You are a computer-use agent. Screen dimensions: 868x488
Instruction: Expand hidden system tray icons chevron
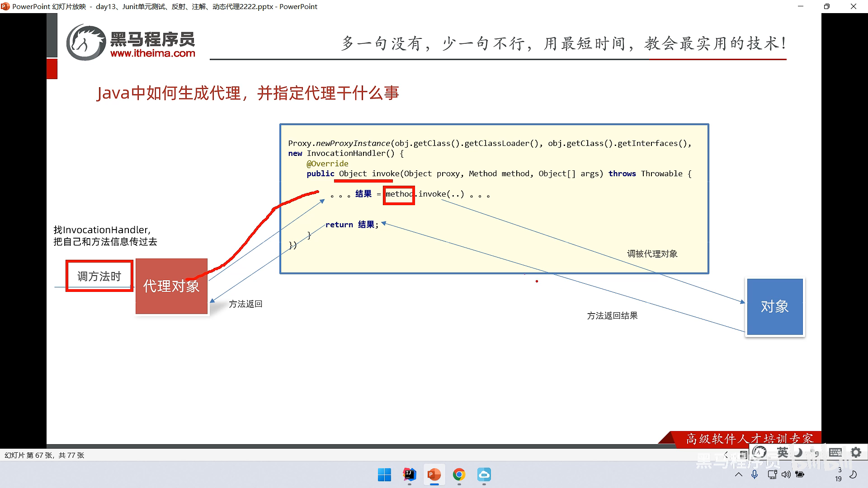738,474
